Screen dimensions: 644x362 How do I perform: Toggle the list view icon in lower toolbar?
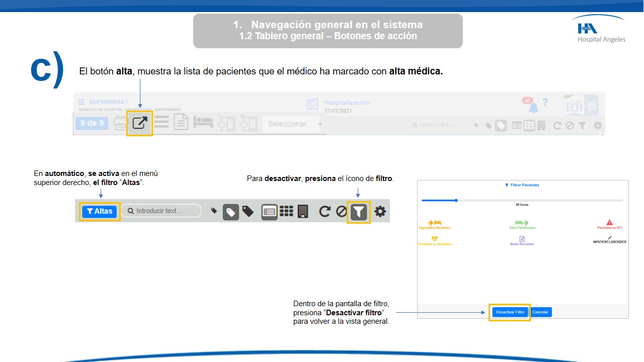point(269,212)
